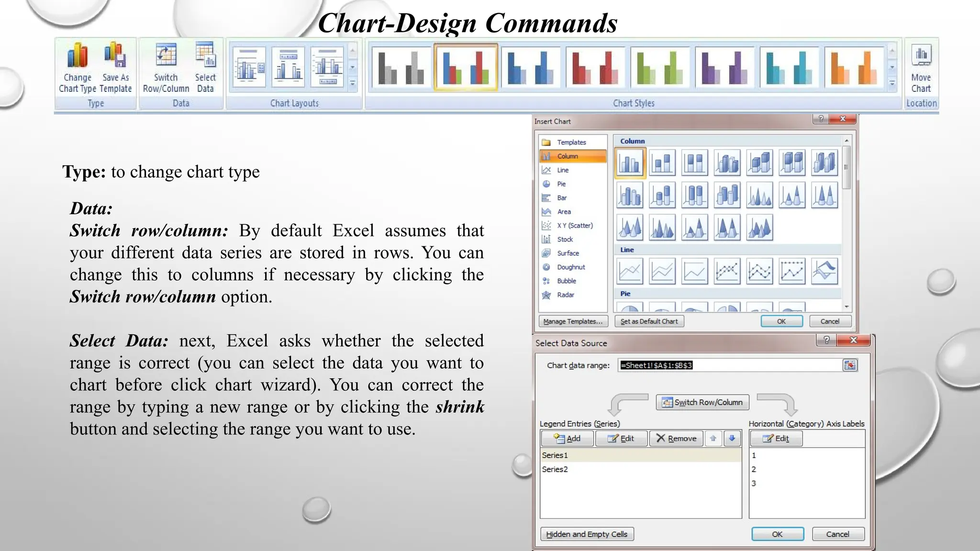The height and width of the screenshot is (551, 980).
Task: Click Edit under Legend Entries (Series)
Action: pos(621,438)
